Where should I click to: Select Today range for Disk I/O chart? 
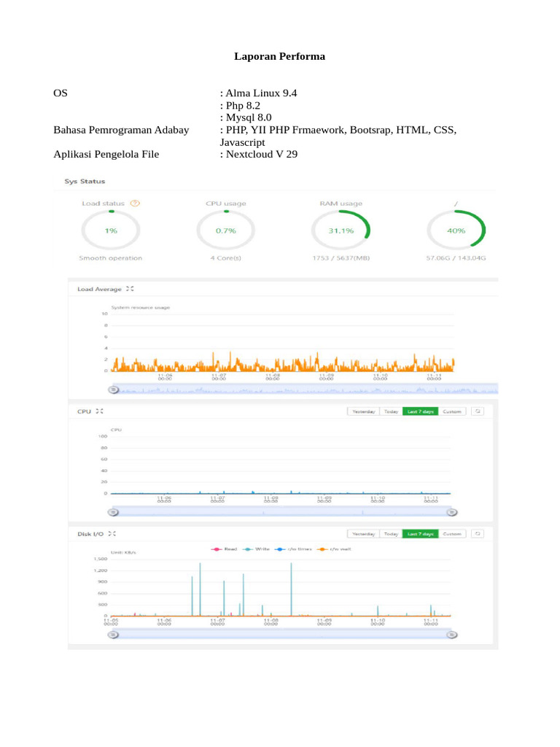pyautogui.click(x=392, y=534)
